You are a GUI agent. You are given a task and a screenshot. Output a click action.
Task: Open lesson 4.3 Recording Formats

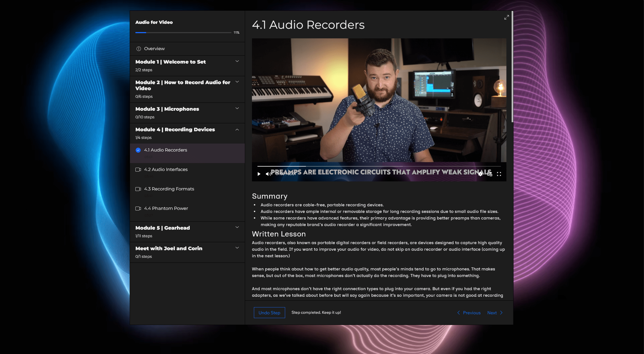tap(187, 192)
